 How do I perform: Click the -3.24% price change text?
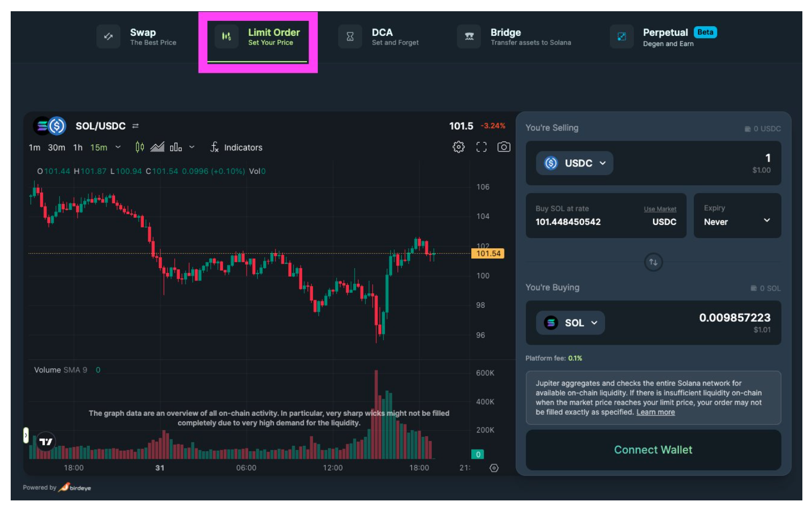pyautogui.click(x=493, y=126)
